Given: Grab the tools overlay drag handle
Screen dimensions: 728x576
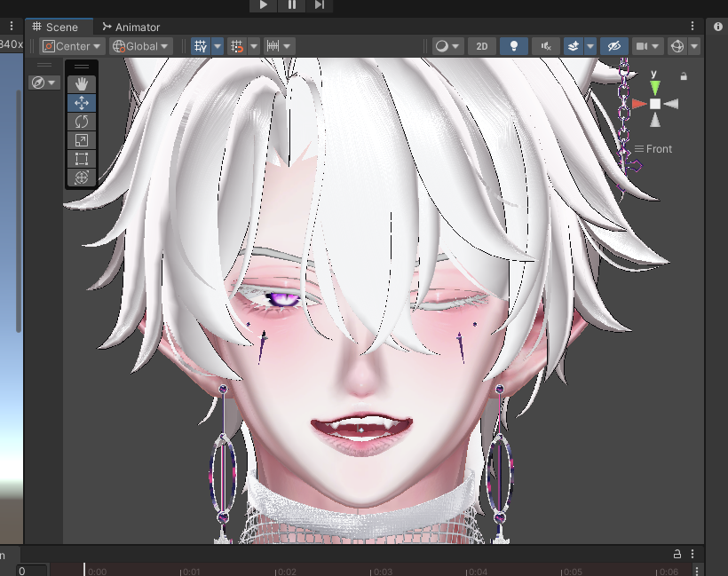Looking at the screenshot, I should click(82, 67).
